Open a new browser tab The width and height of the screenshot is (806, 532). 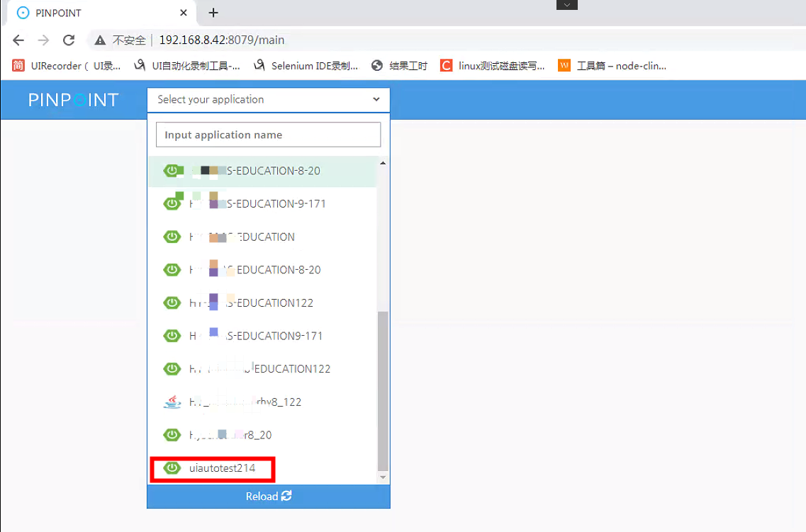pos(213,13)
